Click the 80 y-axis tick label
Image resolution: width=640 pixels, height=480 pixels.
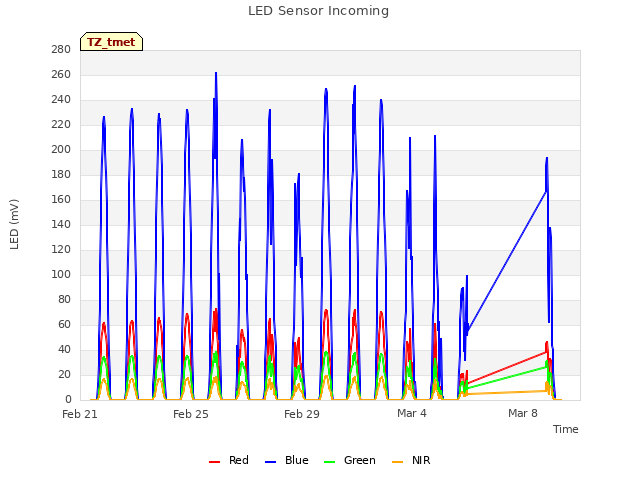64,299
